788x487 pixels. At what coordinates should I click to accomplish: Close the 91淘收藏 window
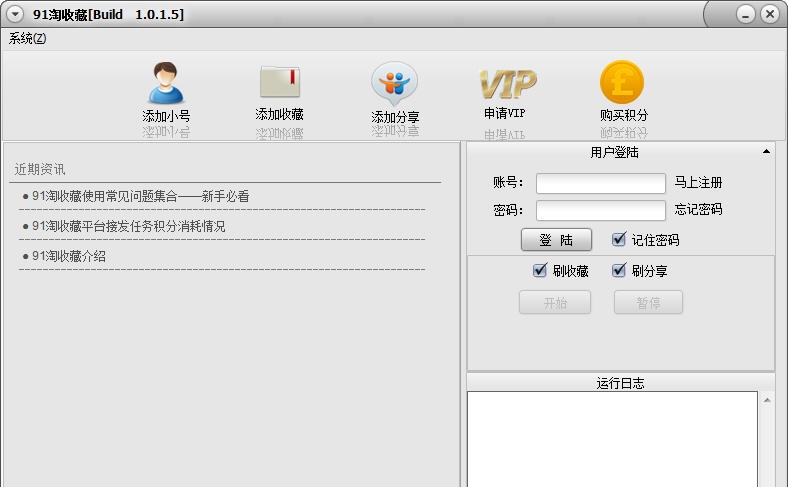pos(769,14)
